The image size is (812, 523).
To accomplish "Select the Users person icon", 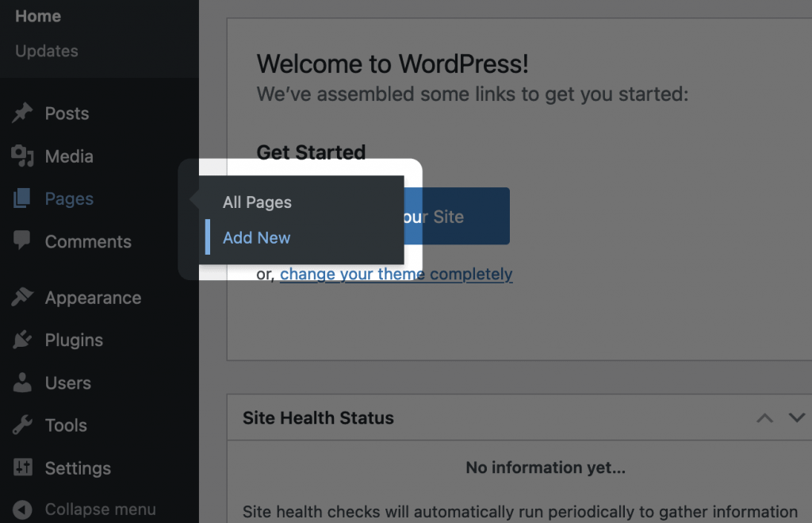I will (x=22, y=383).
